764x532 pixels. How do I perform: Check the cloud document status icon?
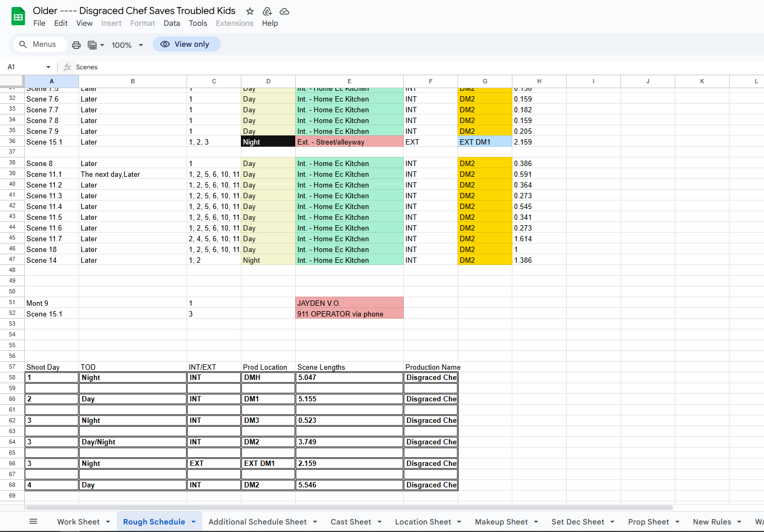284,11
